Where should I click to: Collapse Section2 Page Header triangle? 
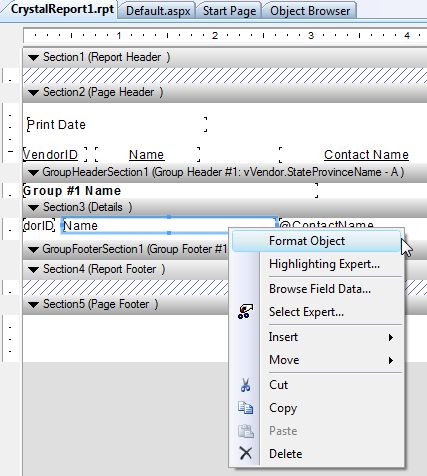pyautogui.click(x=33, y=93)
